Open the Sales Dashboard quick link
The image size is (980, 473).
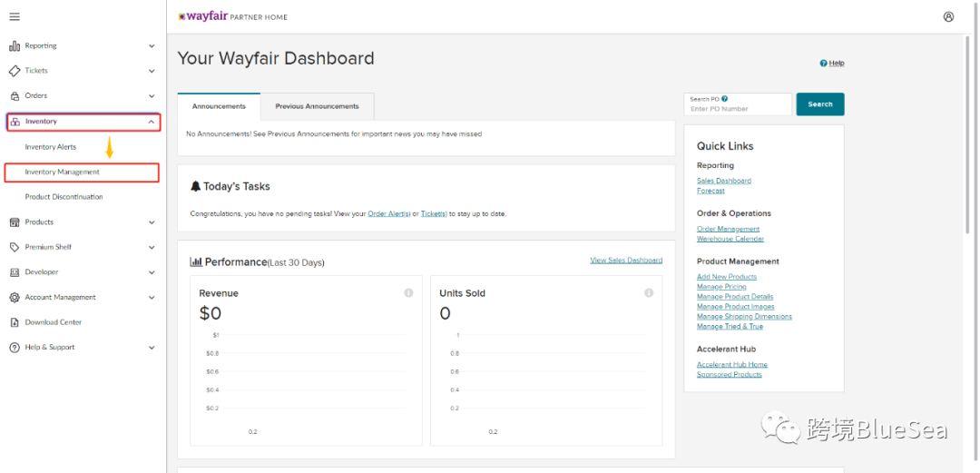point(724,181)
